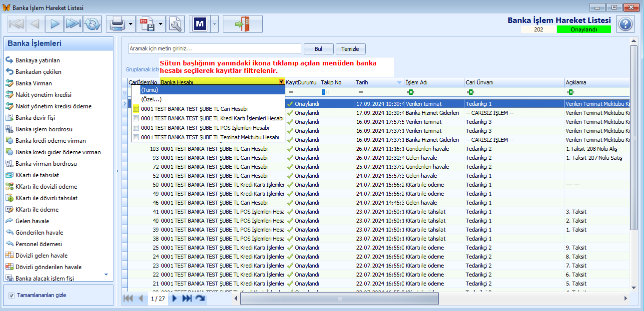This screenshot has height=311, width=644.
Task: Click the Açıklama column header
Action: click(x=597, y=82)
